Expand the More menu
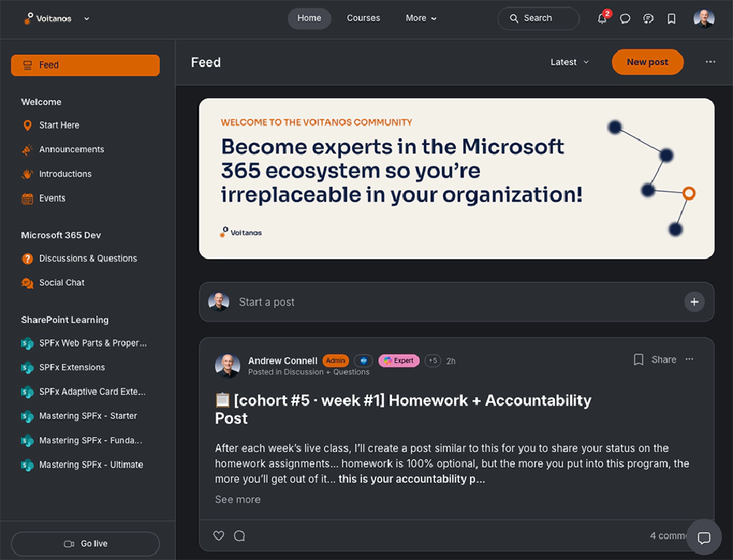The width and height of the screenshot is (733, 560). tap(421, 18)
